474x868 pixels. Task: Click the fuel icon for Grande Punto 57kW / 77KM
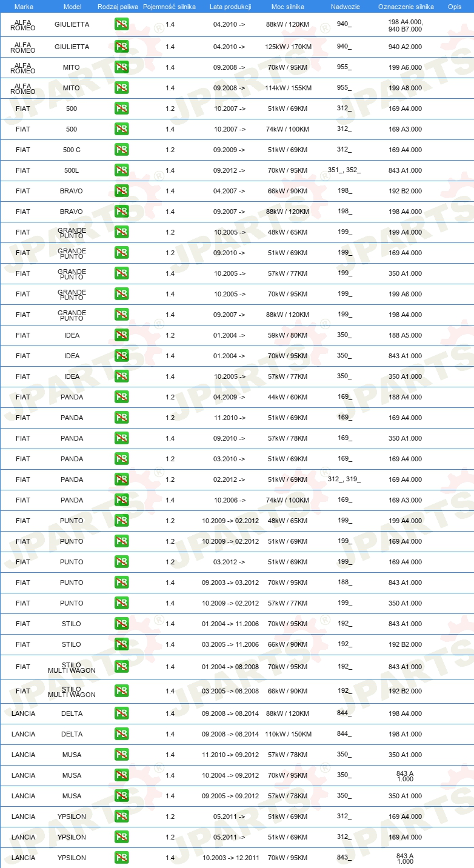pos(122,273)
